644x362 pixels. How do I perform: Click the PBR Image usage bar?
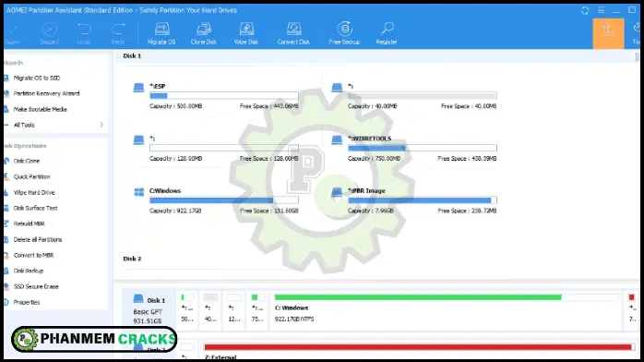[423, 200]
